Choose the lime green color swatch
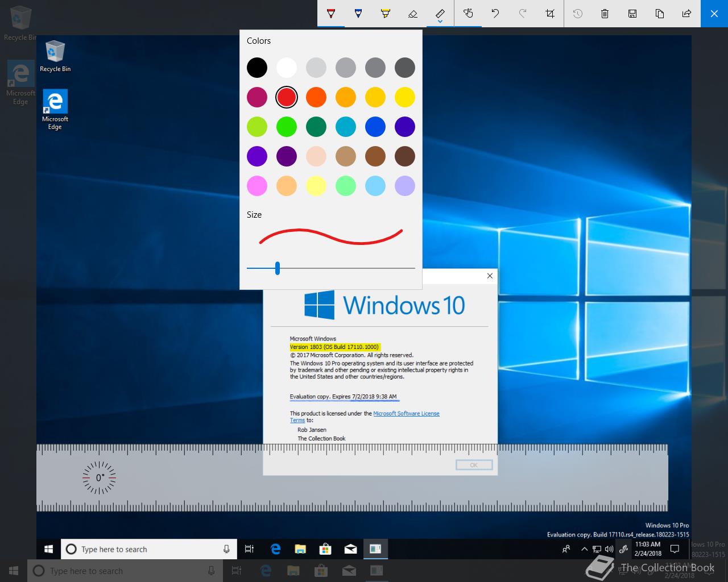Image resolution: width=728 pixels, height=582 pixels. (257, 127)
